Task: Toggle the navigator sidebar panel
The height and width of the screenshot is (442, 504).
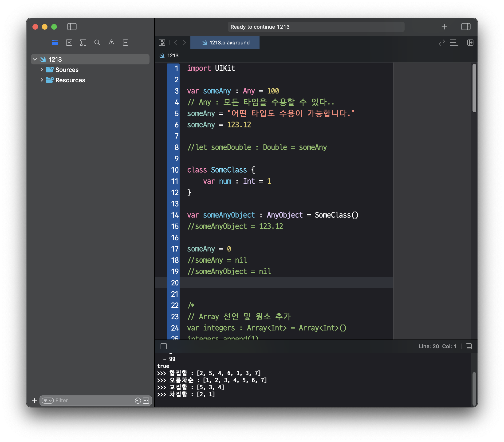Action: click(x=72, y=27)
